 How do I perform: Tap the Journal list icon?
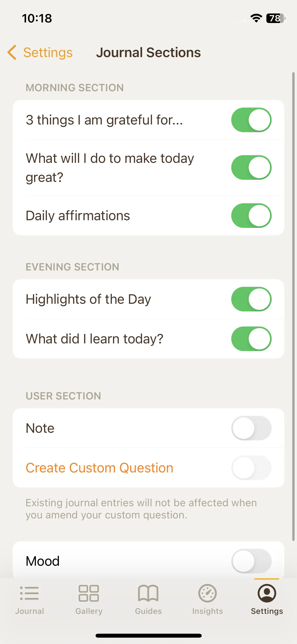pos(29,593)
